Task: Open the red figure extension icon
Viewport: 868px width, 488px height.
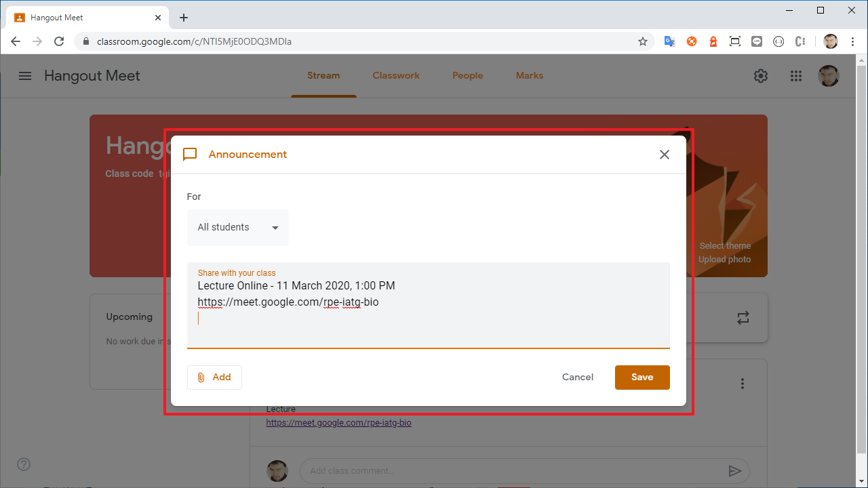Action: click(713, 41)
